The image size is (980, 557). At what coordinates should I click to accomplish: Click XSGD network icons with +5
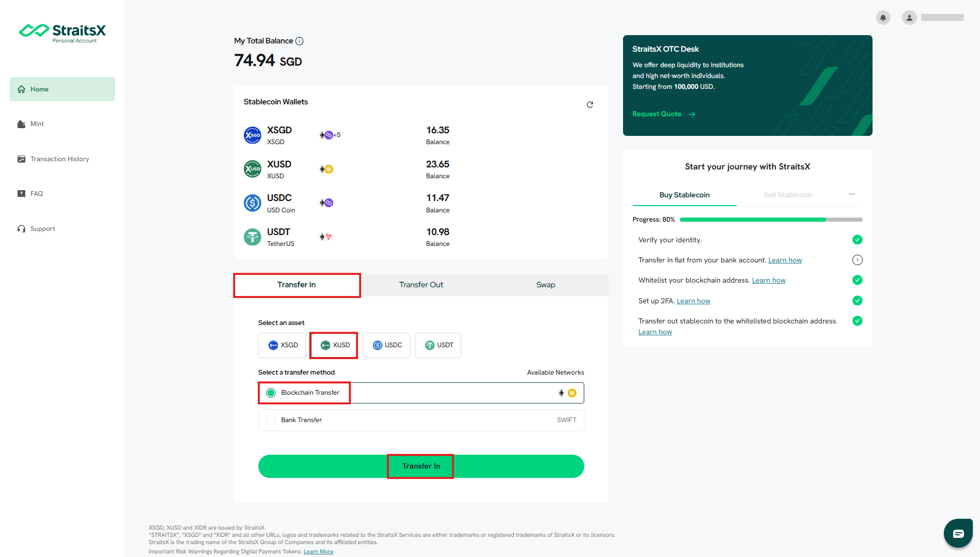click(330, 135)
